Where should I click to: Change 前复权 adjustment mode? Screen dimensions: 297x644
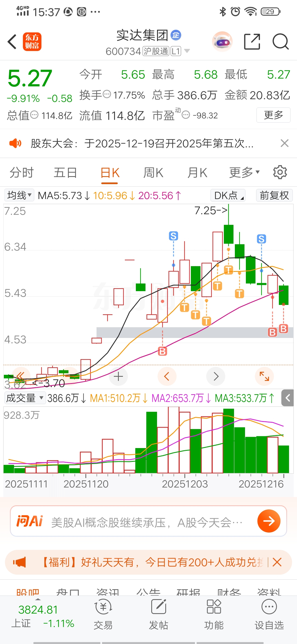pos(274,195)
